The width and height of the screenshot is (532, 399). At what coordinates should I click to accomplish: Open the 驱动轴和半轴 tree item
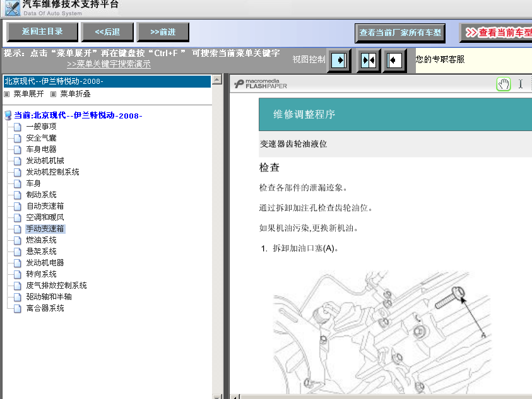pos(49,297)
